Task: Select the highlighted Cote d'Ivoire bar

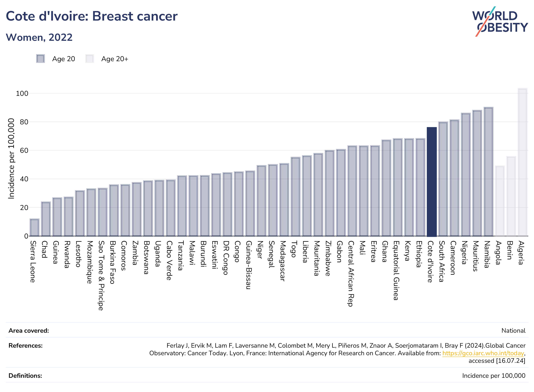Action: [x=431, y=182]
